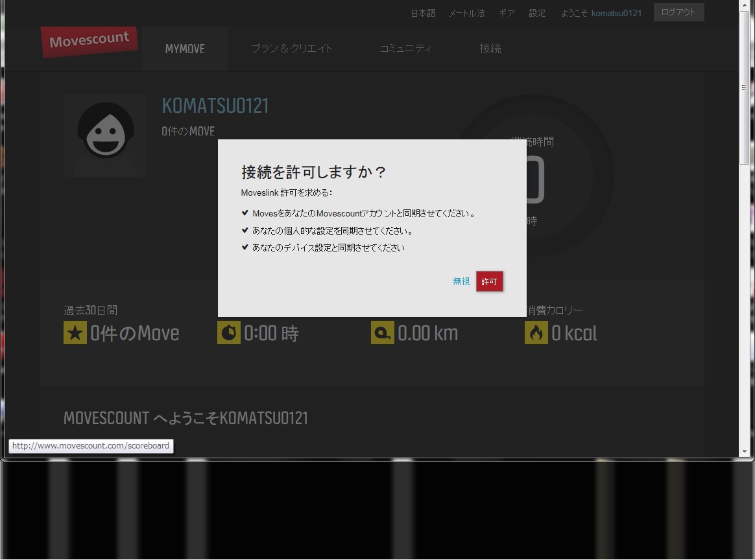Click the yellow stopwatch duration icon
This screenshot has height=560, width=755.
pyautogui.click(x=229, y=332)
